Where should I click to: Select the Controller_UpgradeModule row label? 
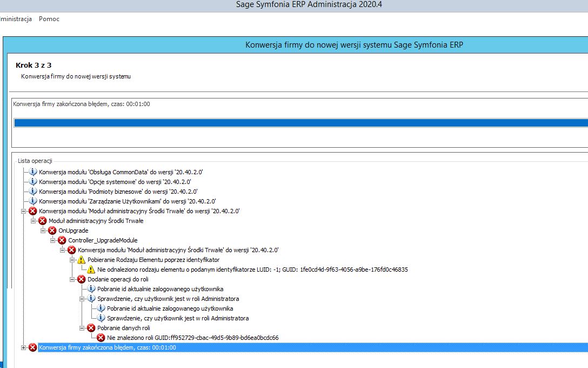(x=103, y=240)
